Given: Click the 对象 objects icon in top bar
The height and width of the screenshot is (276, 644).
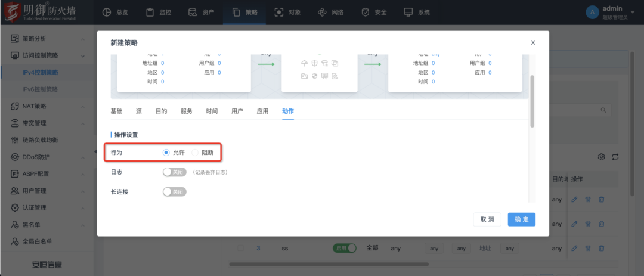Looking at the screenshot, I should [279, 13].
